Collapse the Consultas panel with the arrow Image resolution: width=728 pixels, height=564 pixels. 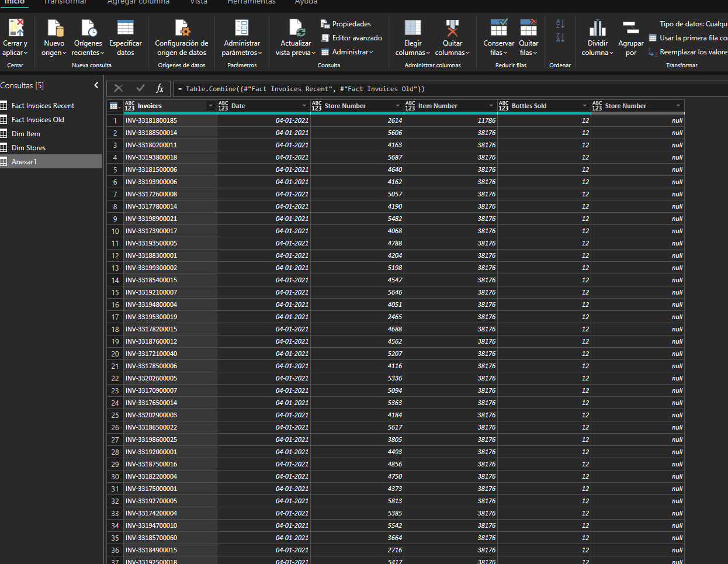click(x=96, y=85)
